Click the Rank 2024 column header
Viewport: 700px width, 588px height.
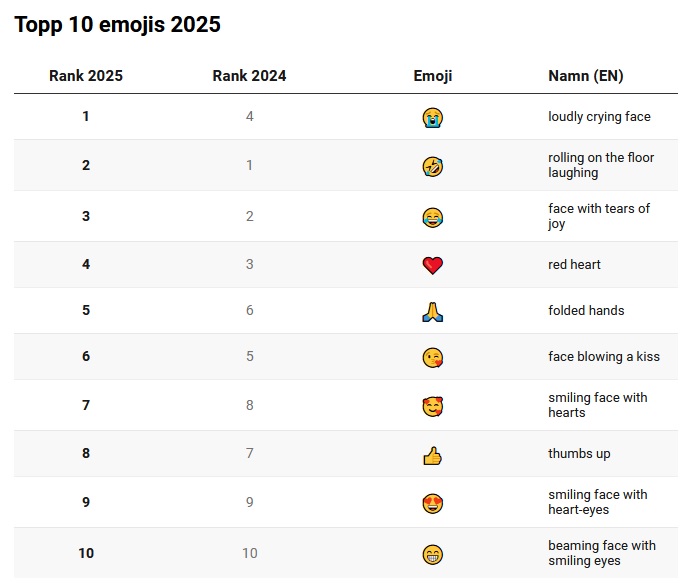coord(249,76)
